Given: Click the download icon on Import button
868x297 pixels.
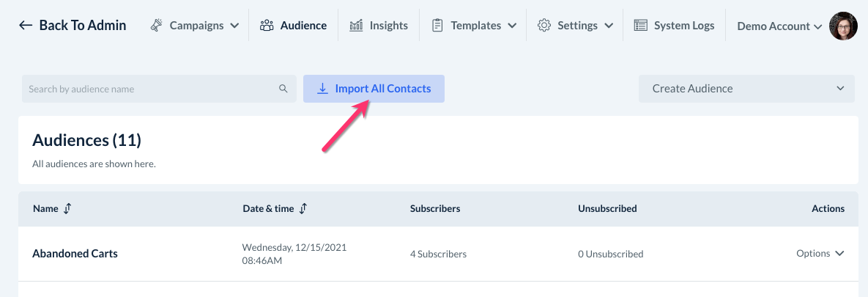Looking at the screenshot, I should click(322, 89).
